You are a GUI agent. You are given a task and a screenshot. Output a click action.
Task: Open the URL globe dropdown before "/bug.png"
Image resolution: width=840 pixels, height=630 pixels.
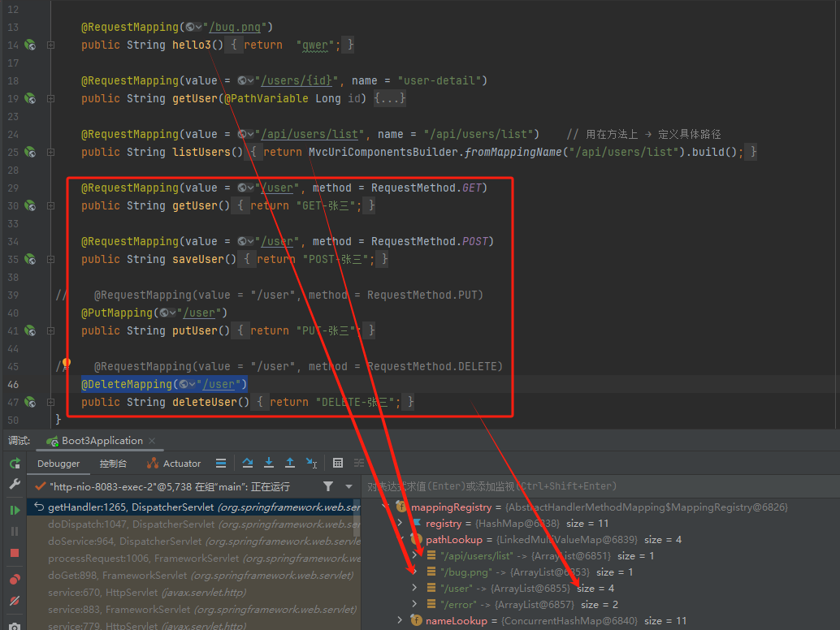[x=194, y=27]
